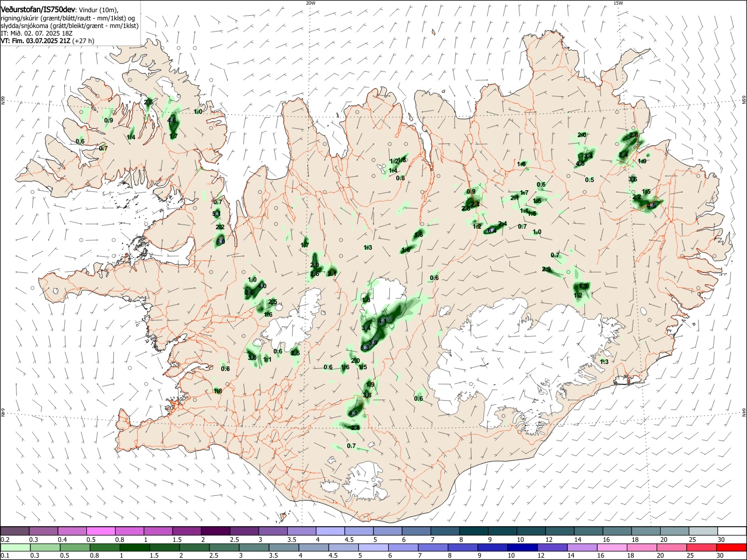Screen dimensions: 747x560
Task: Click the 3.6 rainfall value in the east
Action: [633, 179]
